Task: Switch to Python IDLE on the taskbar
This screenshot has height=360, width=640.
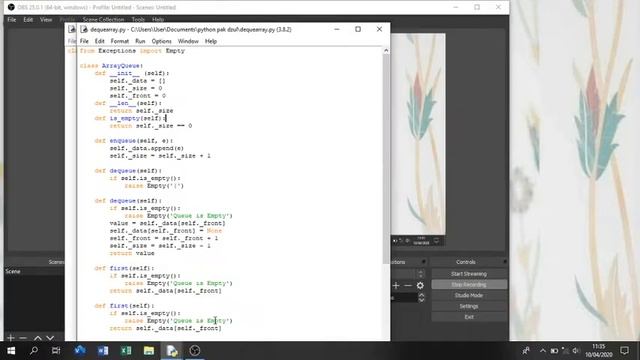Action: tap(172, 351)
